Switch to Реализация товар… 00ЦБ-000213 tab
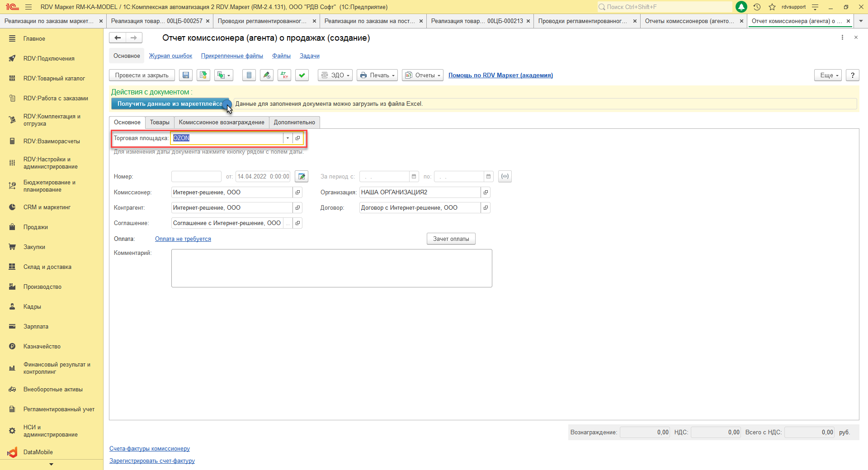Screen dimensions: 868x470 click(x=477, y=21)
